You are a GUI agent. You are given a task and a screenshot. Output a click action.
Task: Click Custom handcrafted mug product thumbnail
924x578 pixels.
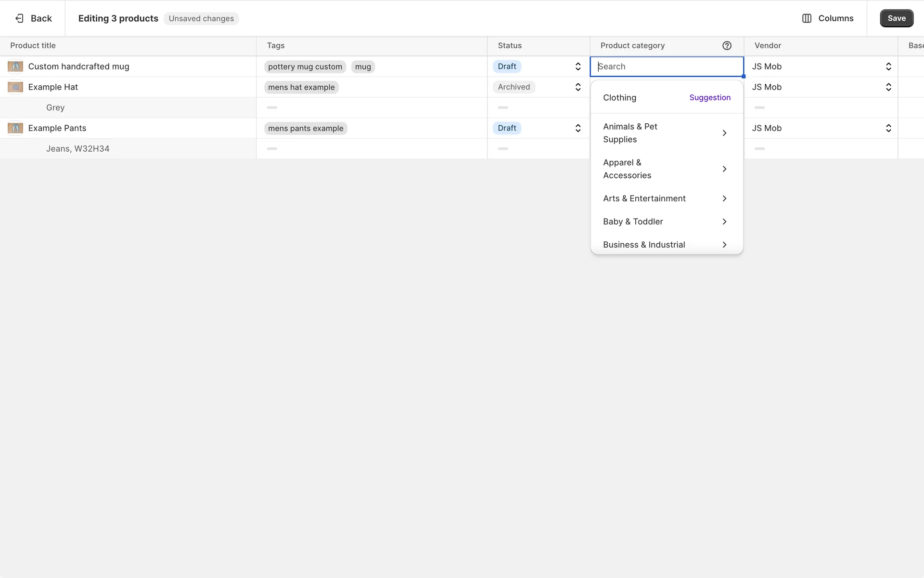[15, 66]
